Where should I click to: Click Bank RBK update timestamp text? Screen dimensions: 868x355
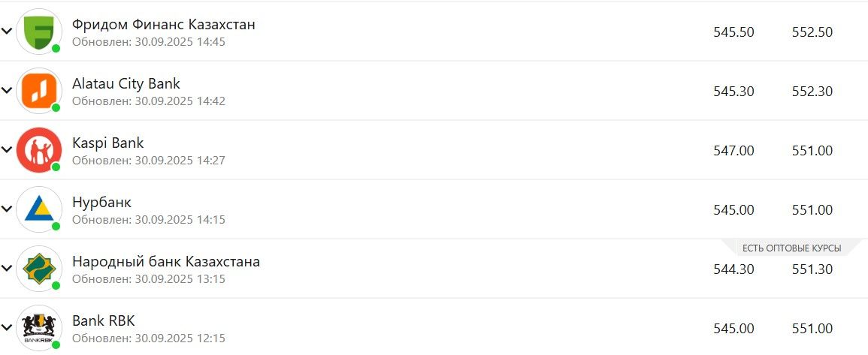(x=148, y=338)
